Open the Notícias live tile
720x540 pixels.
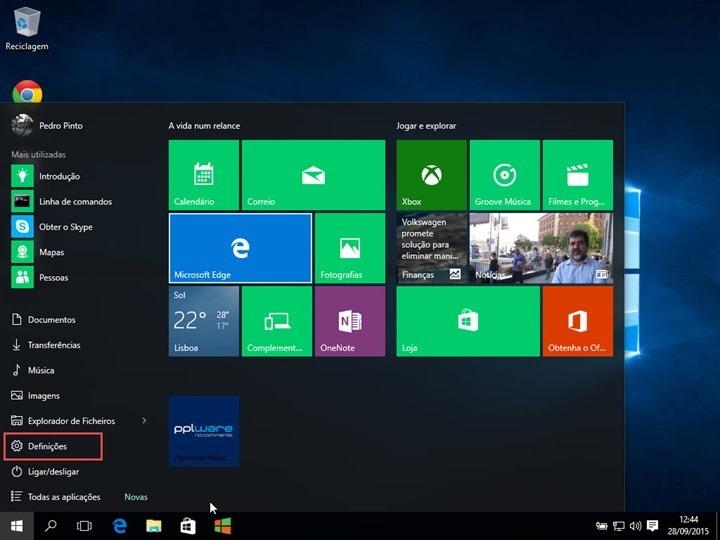point(541,248)
